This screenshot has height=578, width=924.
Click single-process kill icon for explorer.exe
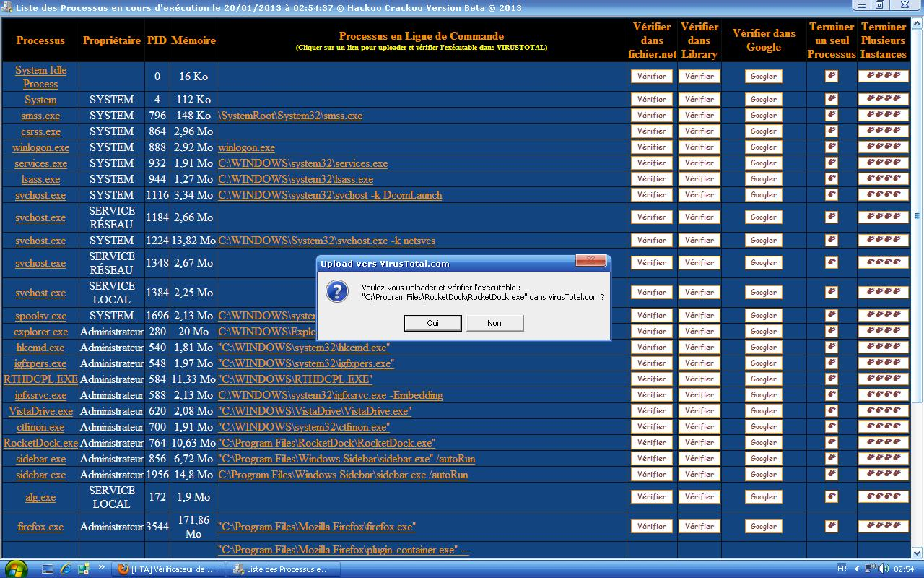(x=832, y=332)
